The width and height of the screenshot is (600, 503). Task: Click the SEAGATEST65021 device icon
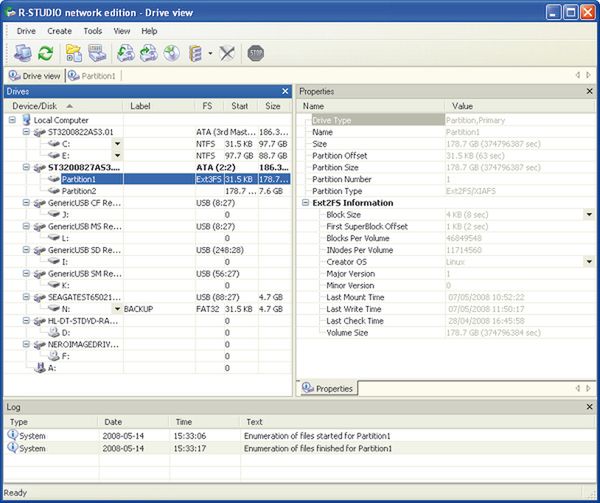(39, 297)
